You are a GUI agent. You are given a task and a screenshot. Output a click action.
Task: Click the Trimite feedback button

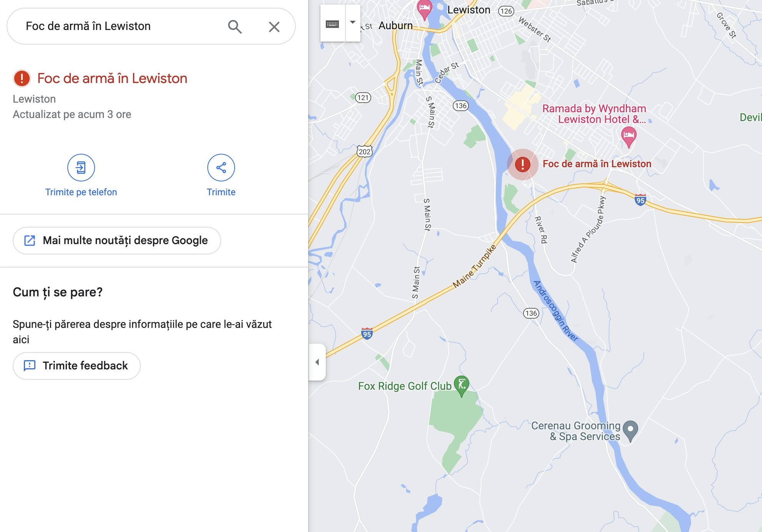point(77,366)
